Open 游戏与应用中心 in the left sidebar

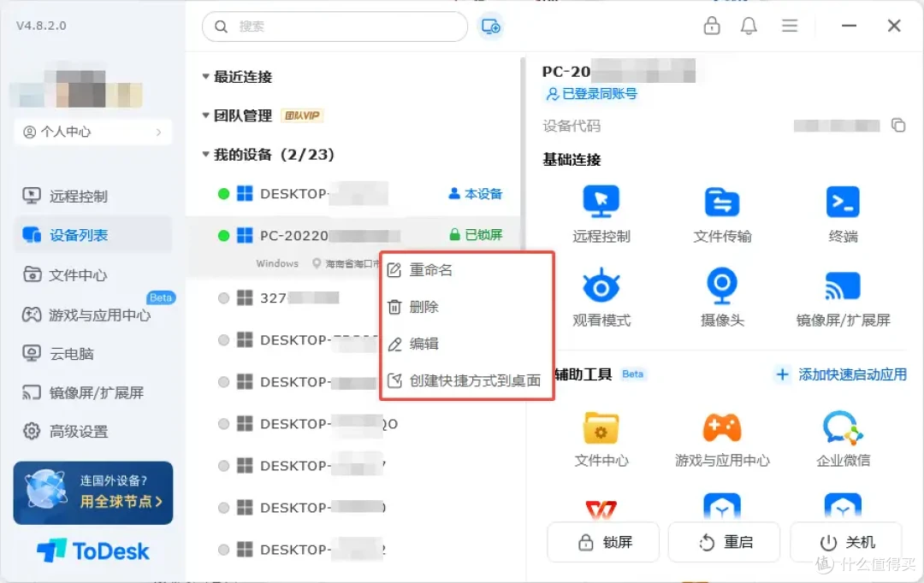pyautogui.click(x=93, y=315)
